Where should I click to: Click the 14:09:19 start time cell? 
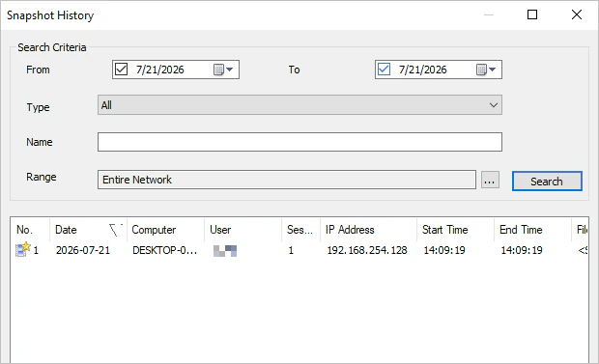click(444, 250)
